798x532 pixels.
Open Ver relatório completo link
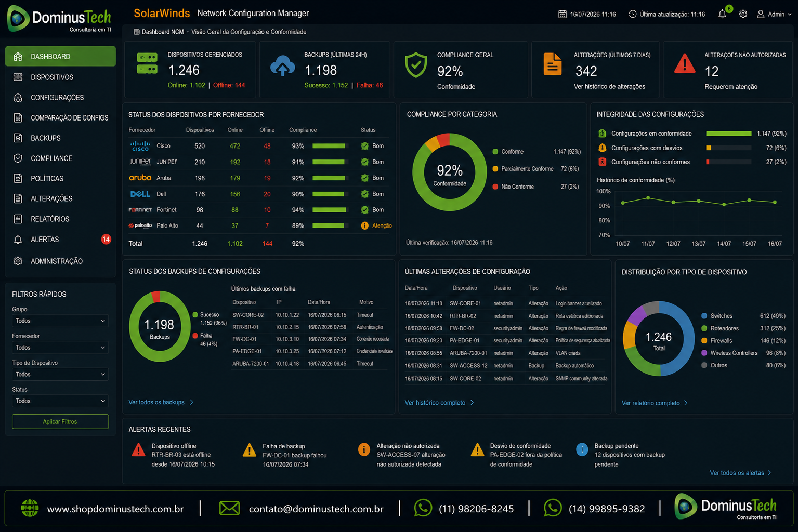[655, 403]
